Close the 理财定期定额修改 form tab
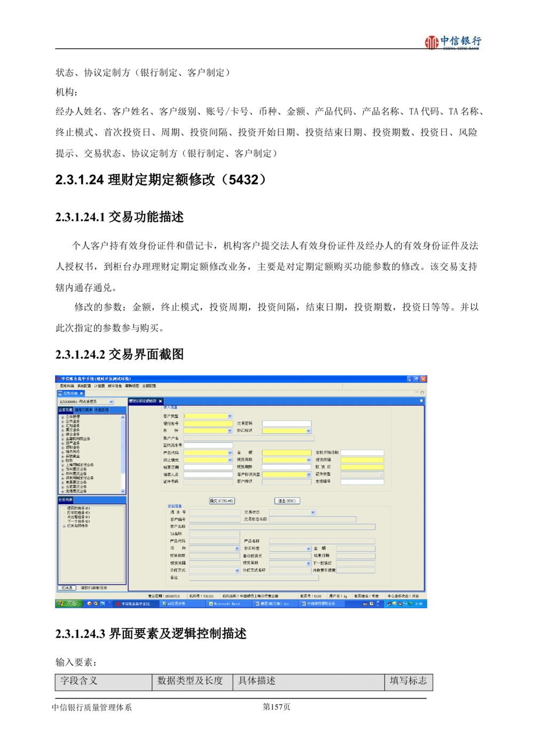The image size is (534, 756). [160, 401]
